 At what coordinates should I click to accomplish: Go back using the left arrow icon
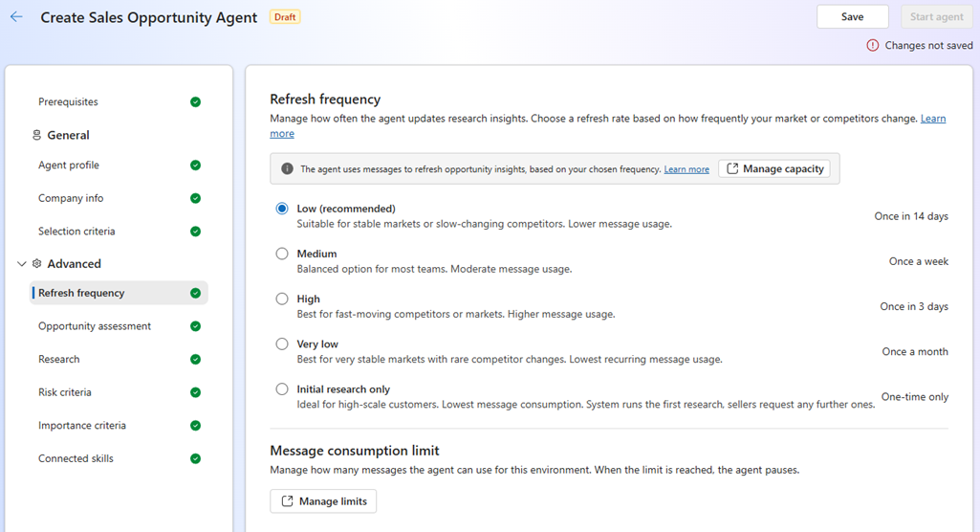16,17
